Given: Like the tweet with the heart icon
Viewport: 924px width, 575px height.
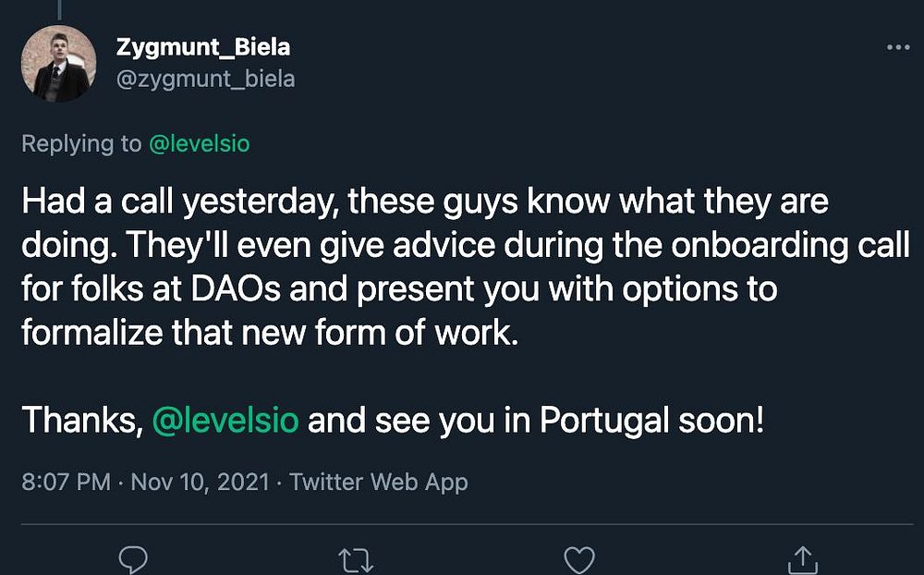Looking at the screenshot, I should [x=579, y=559].
